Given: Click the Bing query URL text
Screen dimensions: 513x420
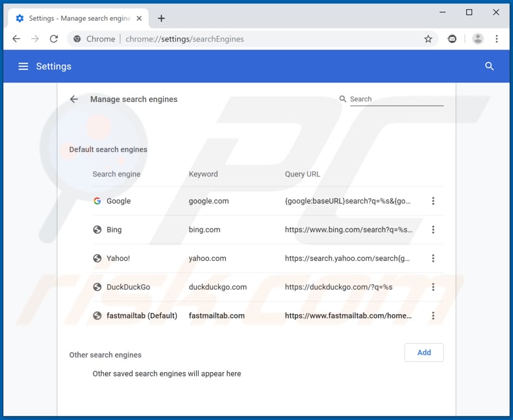Looking at the screenshot, I should pos(349,230).
